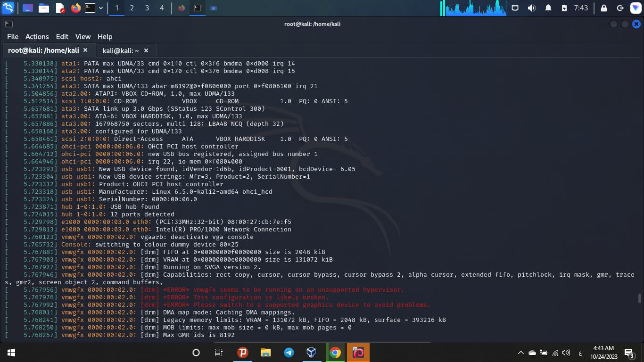Click the log out icon in Kali panel
Screen dimensions: 644x362
620,8
